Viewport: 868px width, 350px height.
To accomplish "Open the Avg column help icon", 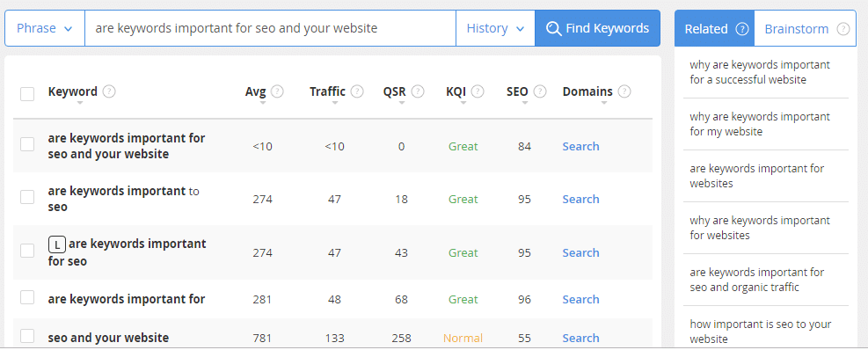I will (x=277, y=92).
